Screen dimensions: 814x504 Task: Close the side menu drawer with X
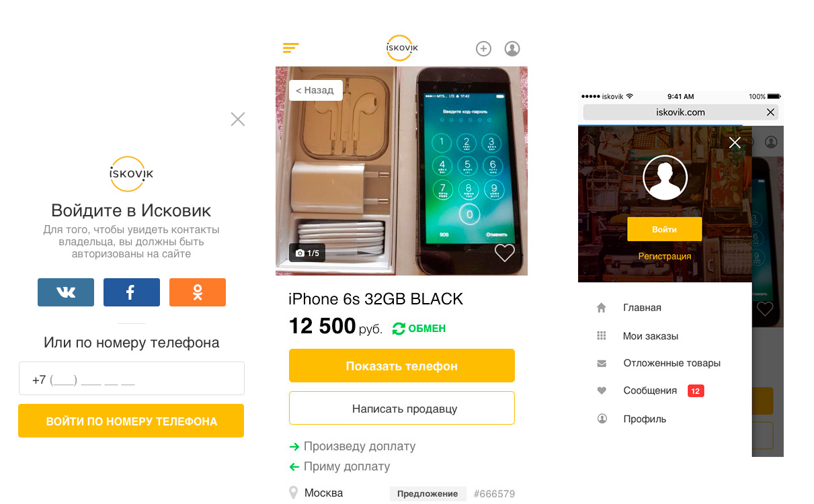[x=735, y=142]
